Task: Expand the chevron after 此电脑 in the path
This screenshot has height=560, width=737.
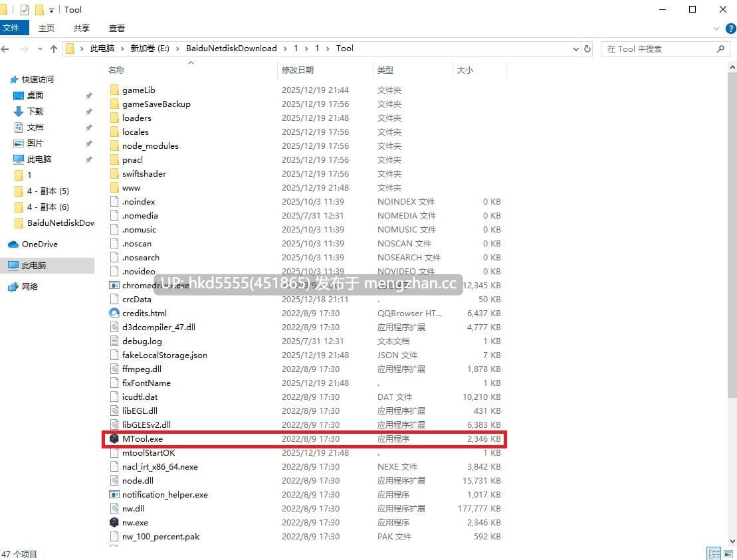Action: [x=122, y=48]
